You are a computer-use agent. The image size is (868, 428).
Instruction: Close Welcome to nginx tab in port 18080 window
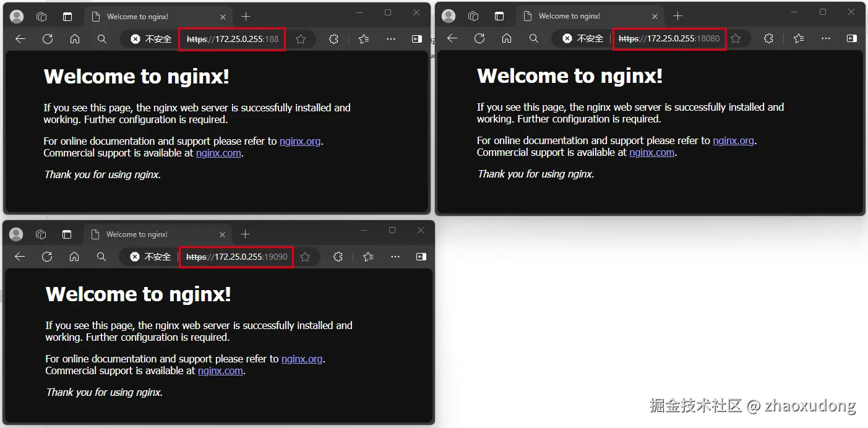pos(655,16)
